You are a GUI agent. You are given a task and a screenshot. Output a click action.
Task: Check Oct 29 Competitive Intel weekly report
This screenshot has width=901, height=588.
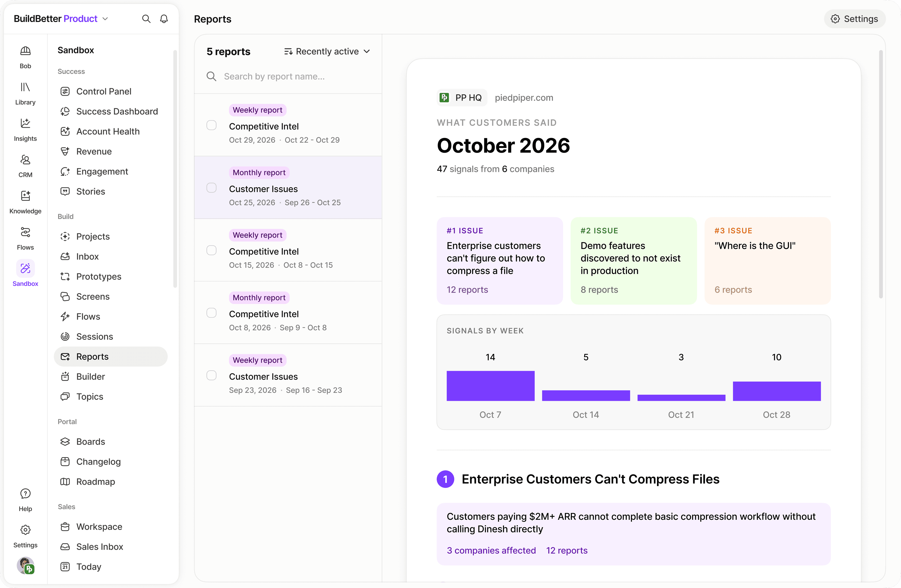[x=211, y=125]
